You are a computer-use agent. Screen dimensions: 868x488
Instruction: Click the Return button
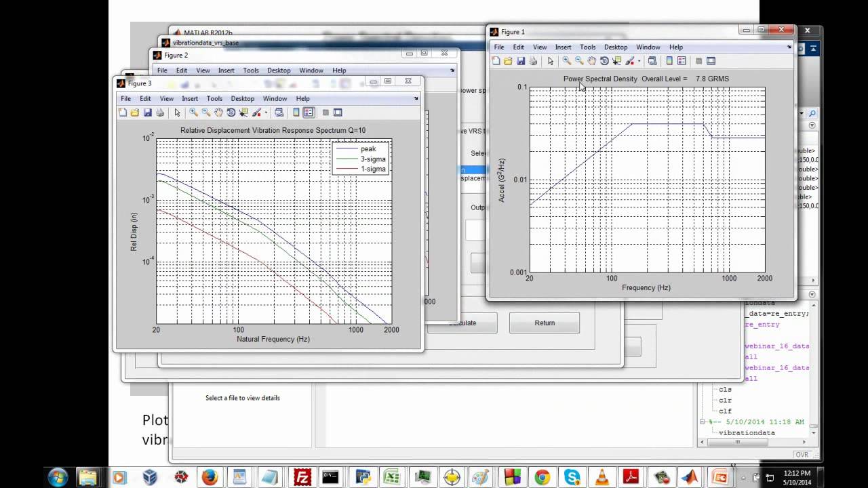pos(545,323)
